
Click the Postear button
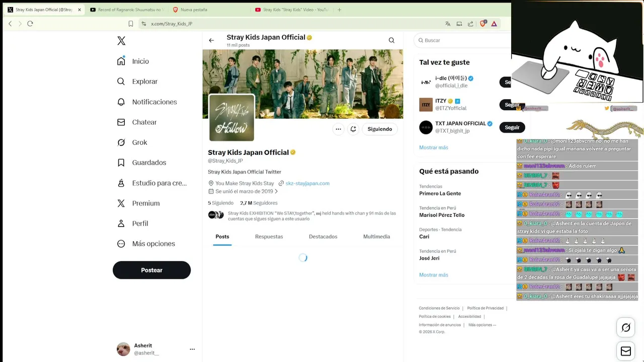(151, 270)
